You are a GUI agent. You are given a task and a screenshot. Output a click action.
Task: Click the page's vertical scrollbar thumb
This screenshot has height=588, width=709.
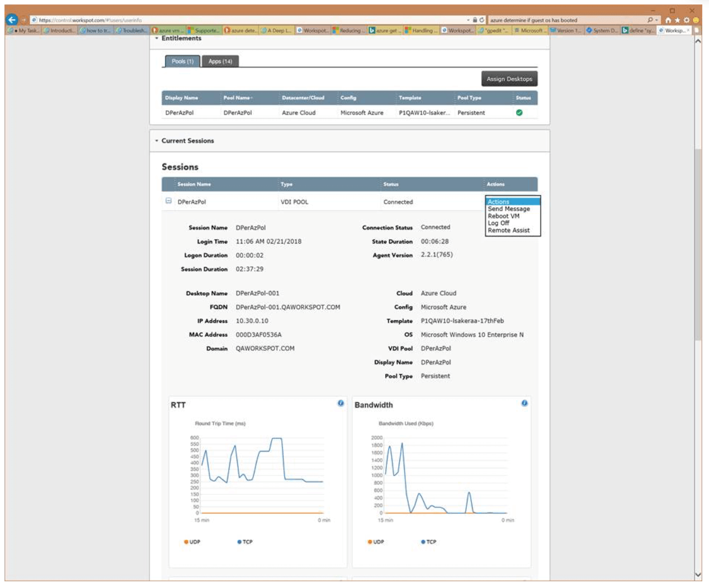tap(698, 243)
